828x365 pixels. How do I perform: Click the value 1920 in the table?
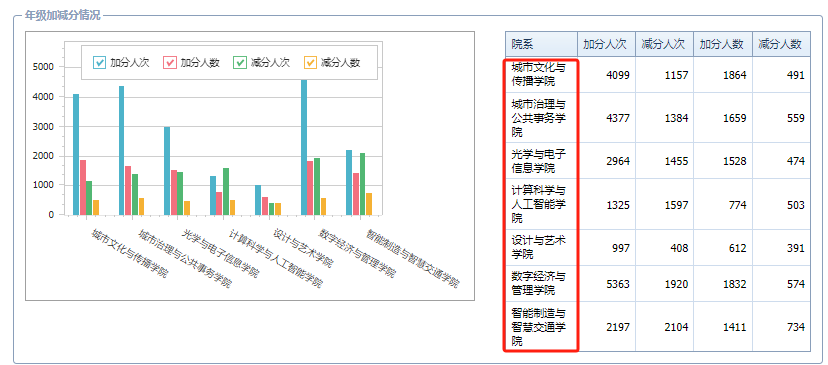pyautogui.click(x=676, y=284)
